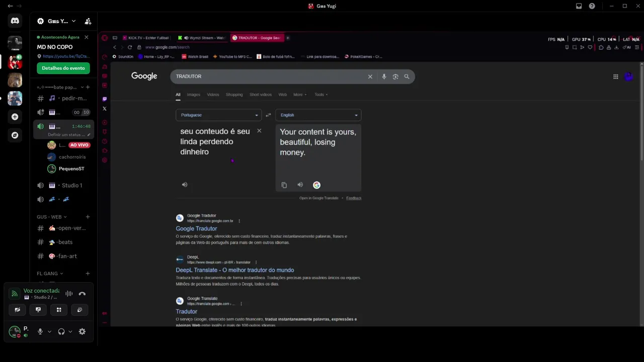Open the MD NO COPO youtu.be link
The image size is (644, 362).
coord(65,56)
